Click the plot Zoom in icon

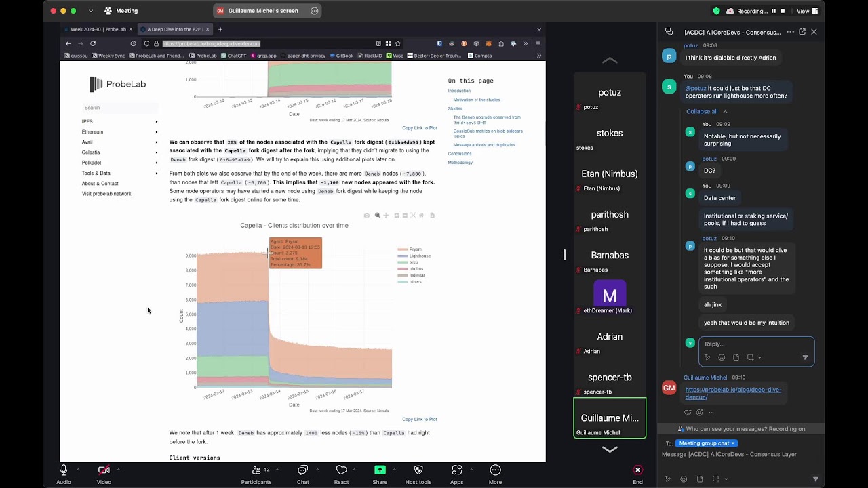(x=397, y=216)
